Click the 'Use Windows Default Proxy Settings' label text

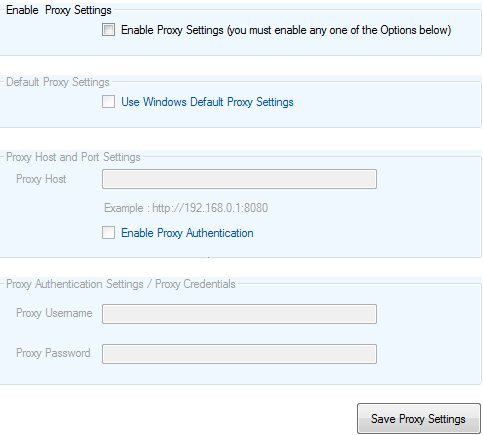(x=207, y=102)
